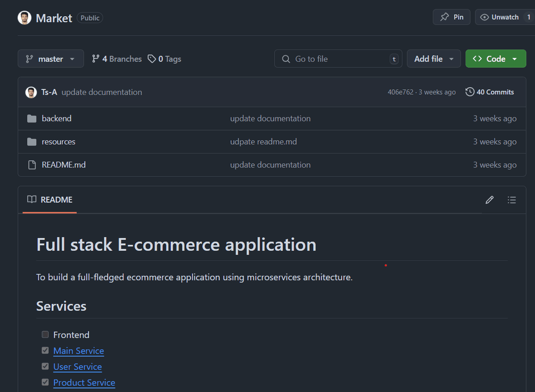
Task: View the 4 Branches page
Action: pos(117,59)
